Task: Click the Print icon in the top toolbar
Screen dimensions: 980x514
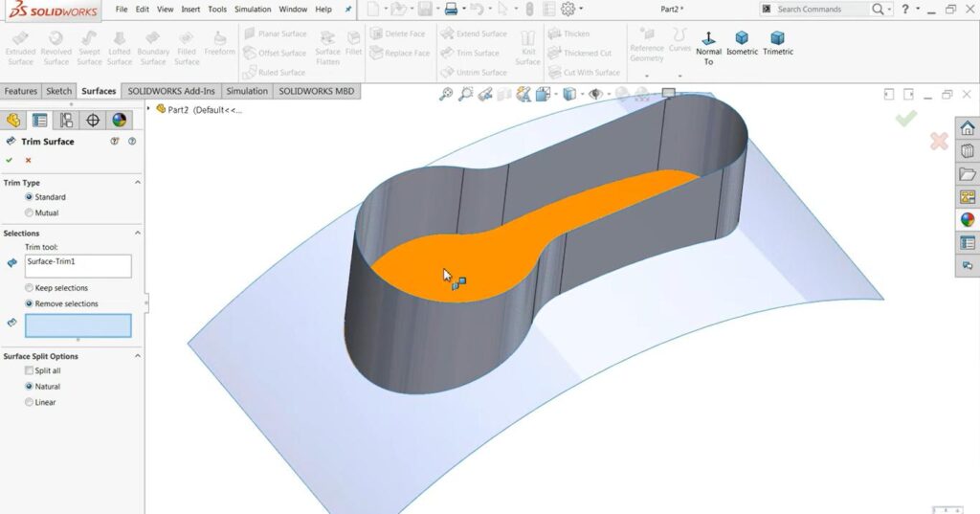Action: click(451, 10)
